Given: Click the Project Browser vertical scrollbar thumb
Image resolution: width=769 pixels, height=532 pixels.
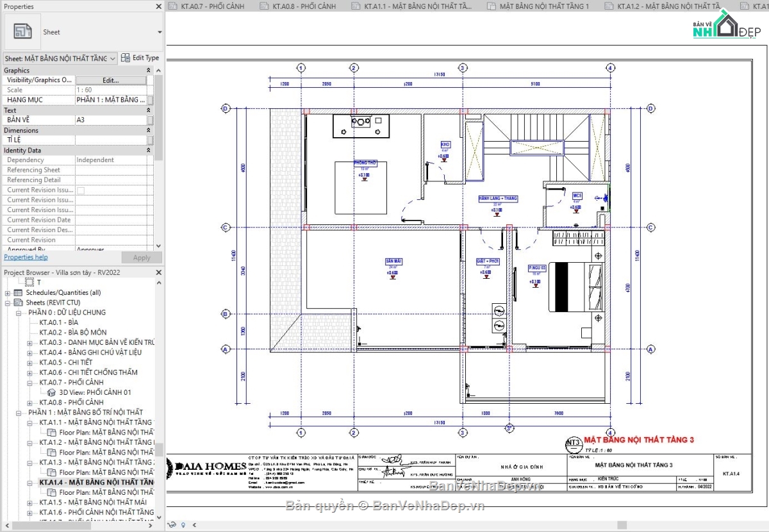Looking at the screenshot, I should 159,449.
